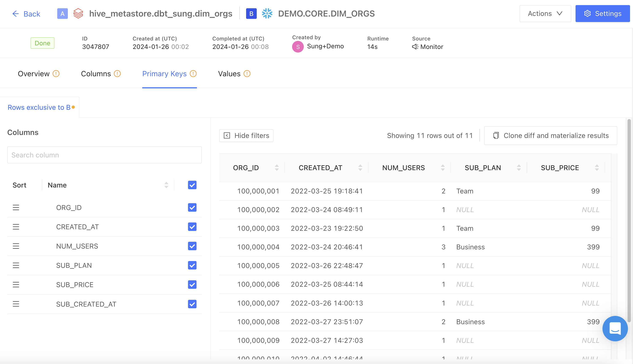Grab the drag handle for SUB_CREATED_AT row

[x=16, y=304]
